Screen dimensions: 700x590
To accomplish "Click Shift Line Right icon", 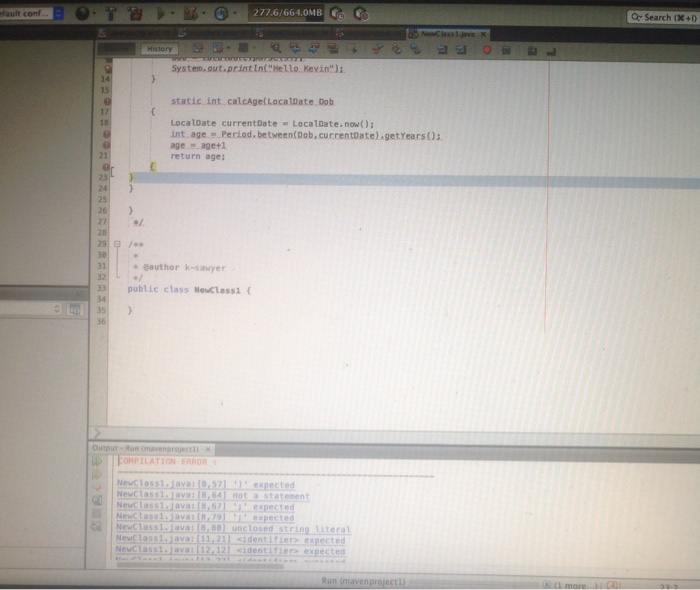I will (x=461, y=50).
